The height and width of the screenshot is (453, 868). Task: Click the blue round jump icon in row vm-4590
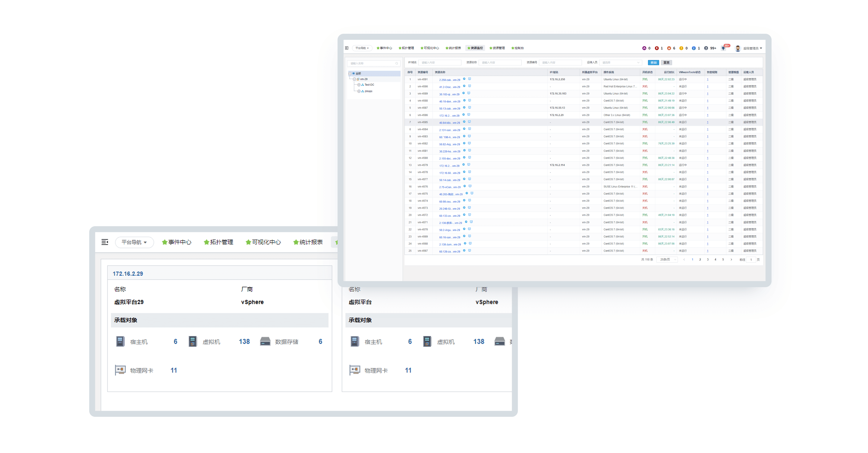[464, 86]
